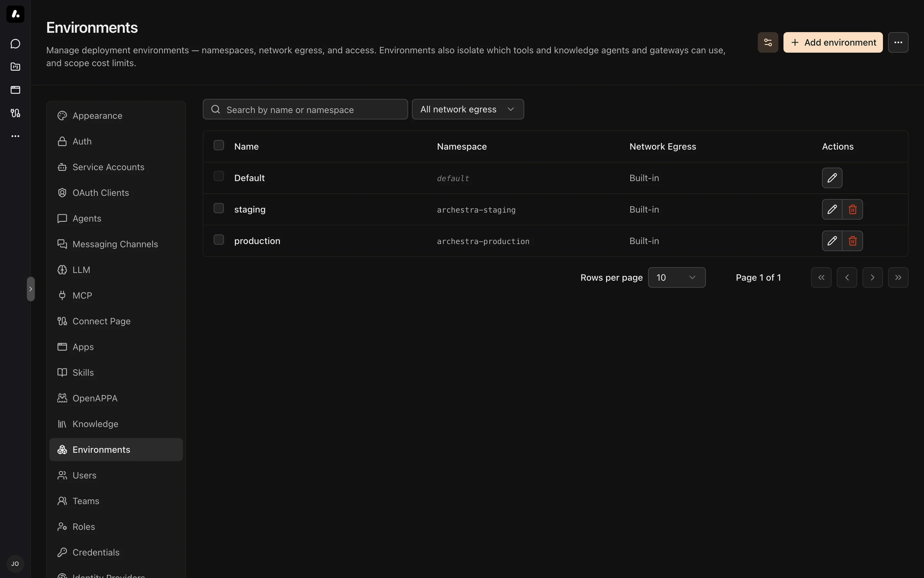The width and height of the screenshot is (924, 578).
Task: Open the MCP settings section
Action: coord(116,295)
